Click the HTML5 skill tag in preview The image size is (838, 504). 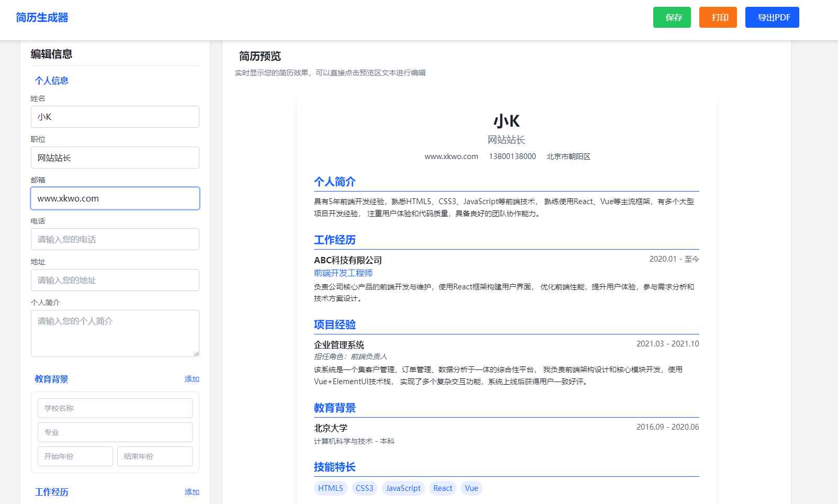coord(330,488)
